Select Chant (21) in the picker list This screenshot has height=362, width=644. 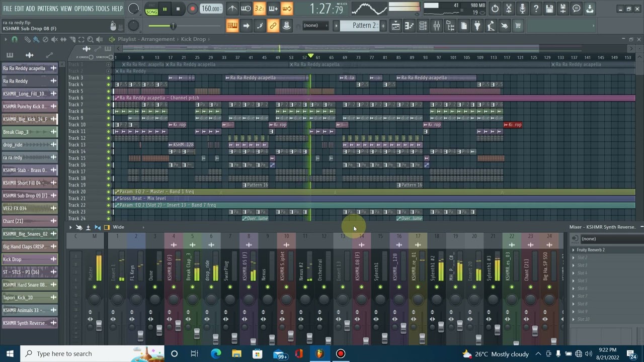click(30, 221)
